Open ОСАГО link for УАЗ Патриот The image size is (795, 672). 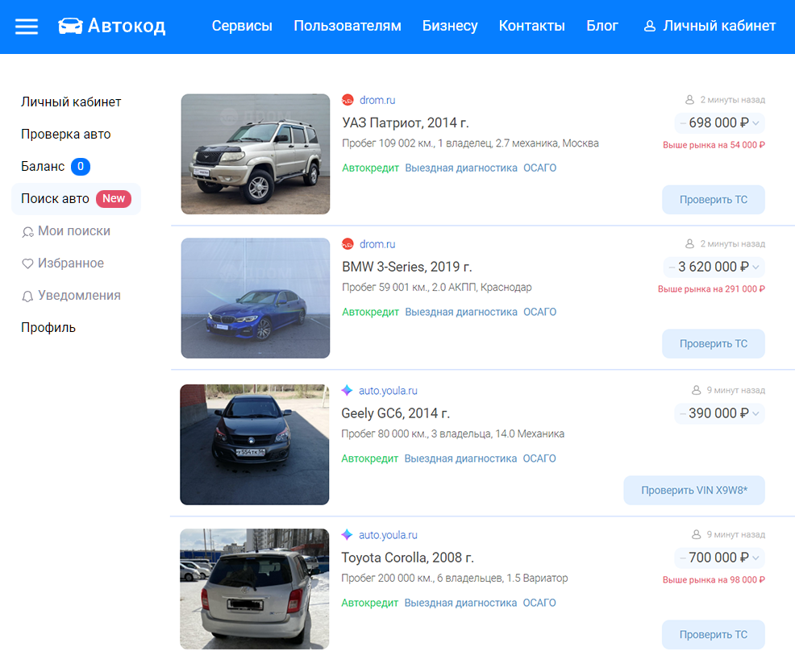tap(540, 168)
